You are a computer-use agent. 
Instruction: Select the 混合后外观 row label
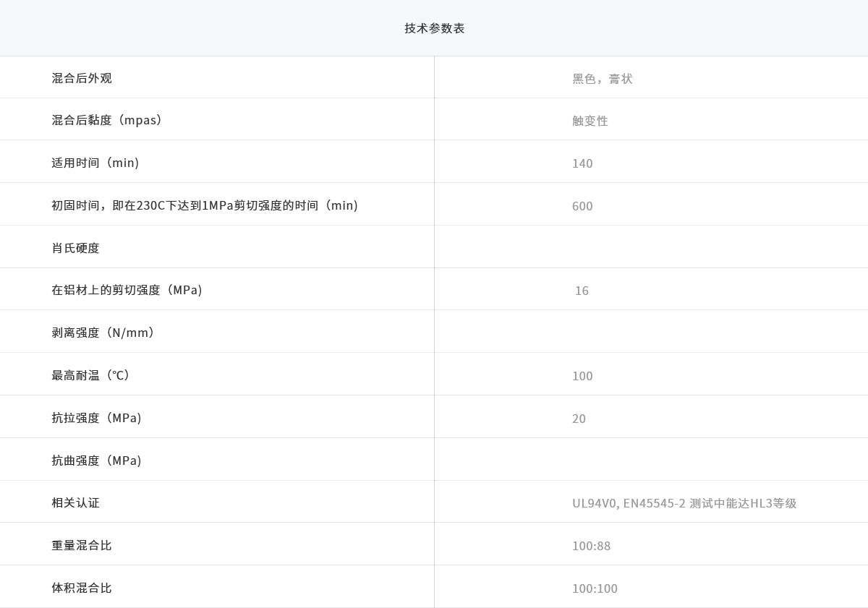point(82,78)
